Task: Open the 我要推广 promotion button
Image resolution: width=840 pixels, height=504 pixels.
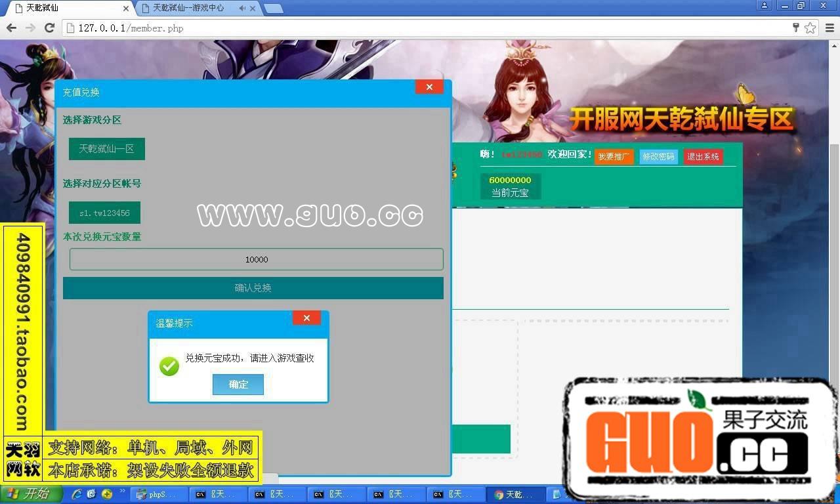Action: (x=614, y=157)
